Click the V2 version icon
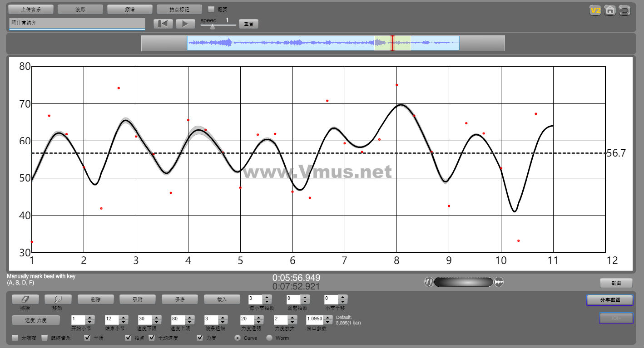Screen dimensions: 644x348 click(x=595, y=10)
